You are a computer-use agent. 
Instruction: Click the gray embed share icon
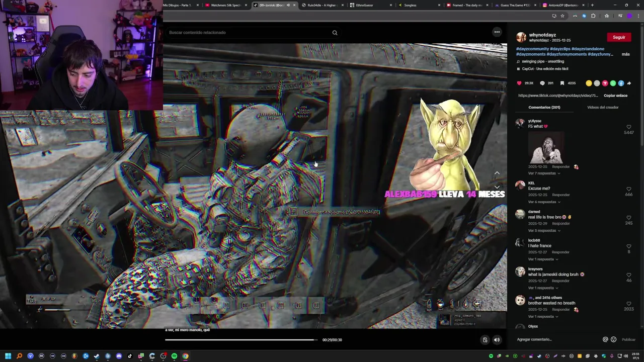[597, 83]
